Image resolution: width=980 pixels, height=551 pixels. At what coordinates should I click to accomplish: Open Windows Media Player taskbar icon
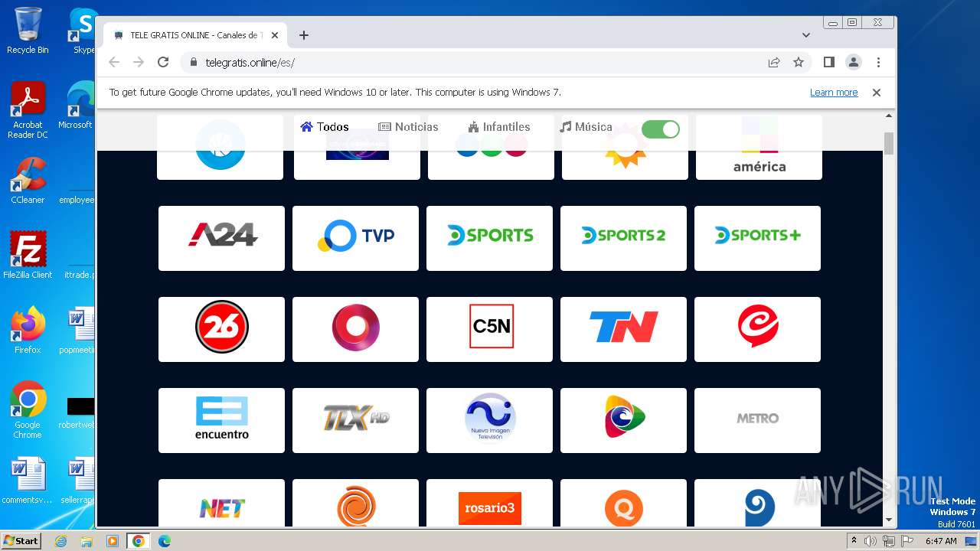point(112,541)
